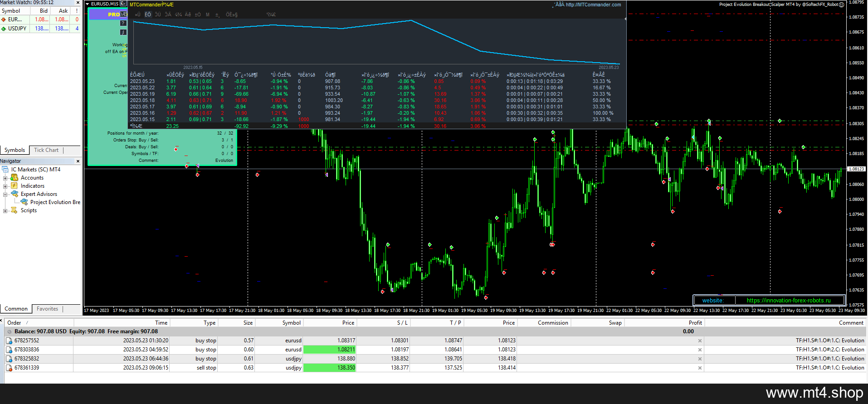
Task: Click the balance row icon before Balance: 907.08 USD
Action: pos(9,331)
